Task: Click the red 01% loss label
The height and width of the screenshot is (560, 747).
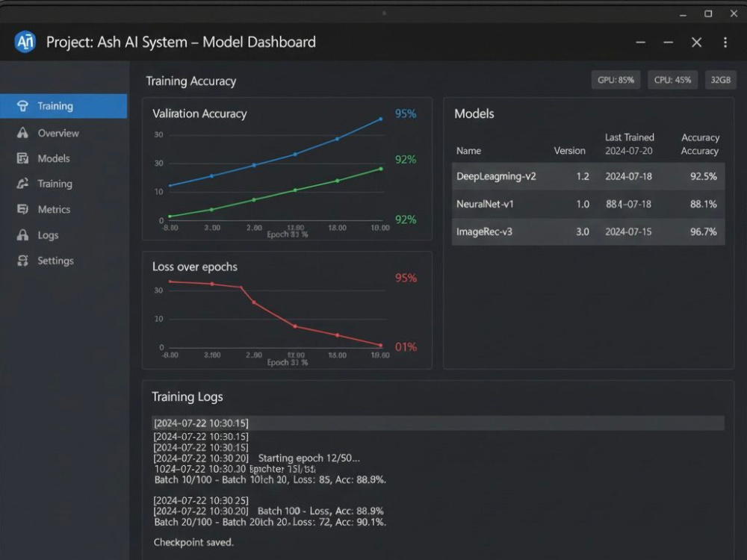Action: pos(406,347)
